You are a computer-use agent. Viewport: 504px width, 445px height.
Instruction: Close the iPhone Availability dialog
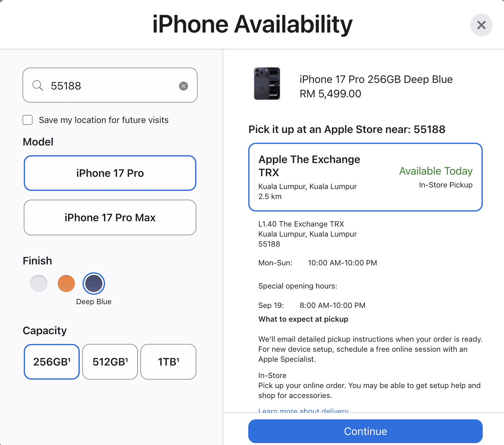(x=481, y=25)
